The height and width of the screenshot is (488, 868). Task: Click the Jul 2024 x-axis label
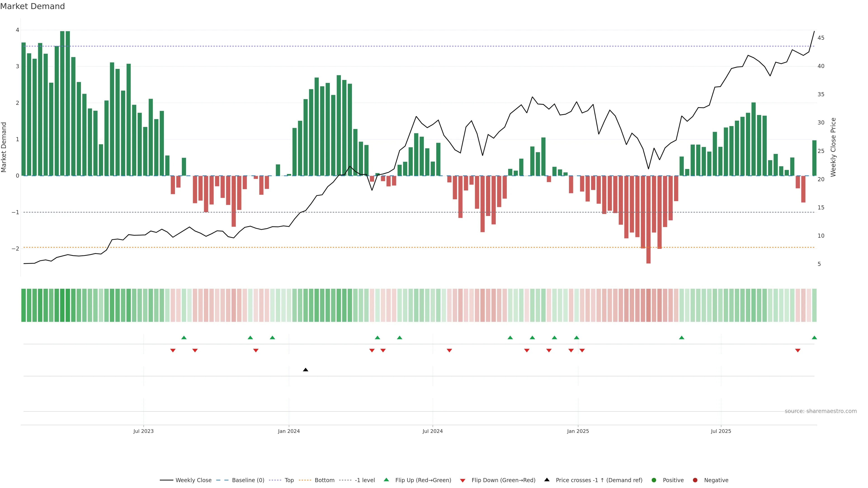coord(432,431)
